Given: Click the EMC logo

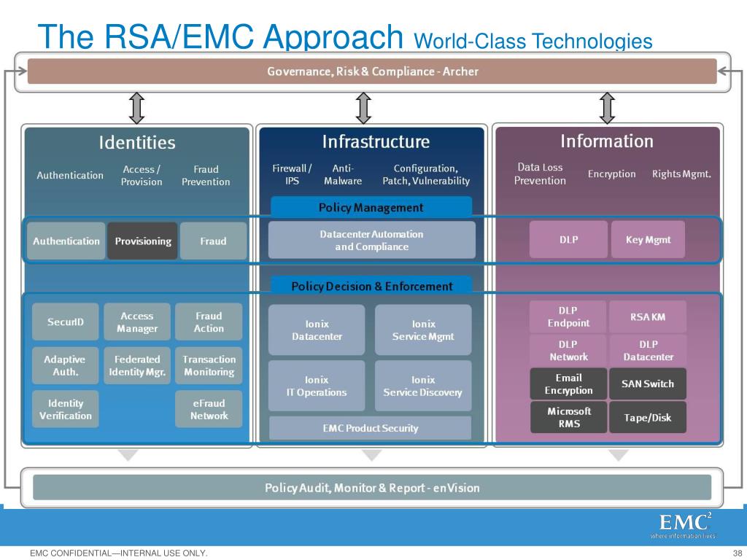Looking at the screenshot, I should [x=684, y=525].
